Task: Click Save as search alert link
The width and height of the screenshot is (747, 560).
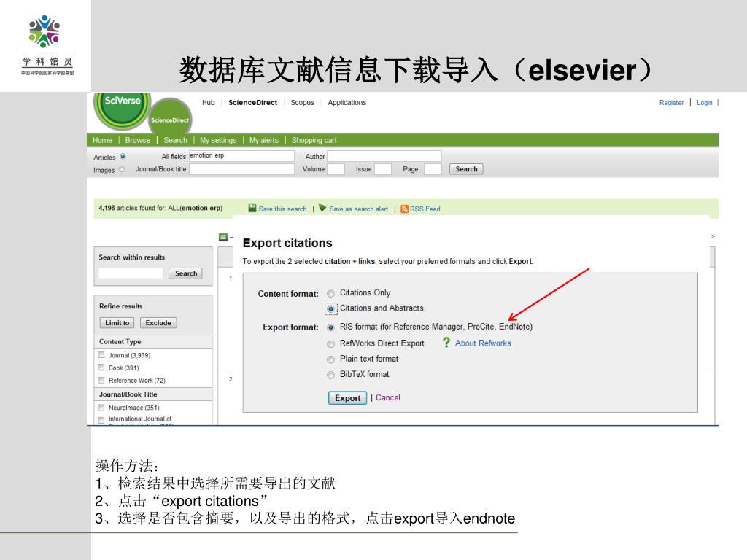Action: tap(358, 209)
